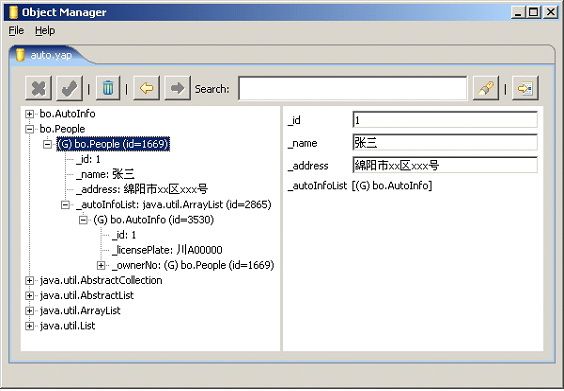Click the flashlight search icon
This screenshot has height=391, width=564.
[x=486, y=88]
